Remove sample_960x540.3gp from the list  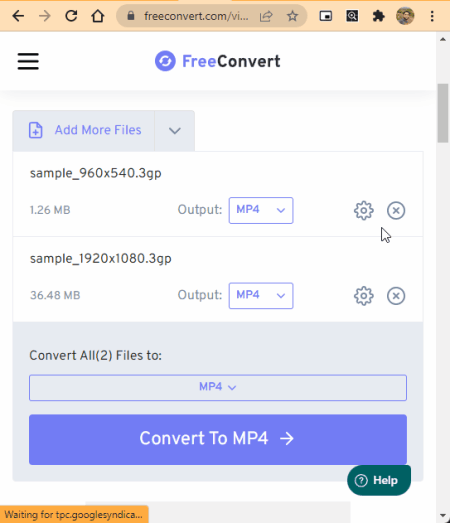point(396,210)
